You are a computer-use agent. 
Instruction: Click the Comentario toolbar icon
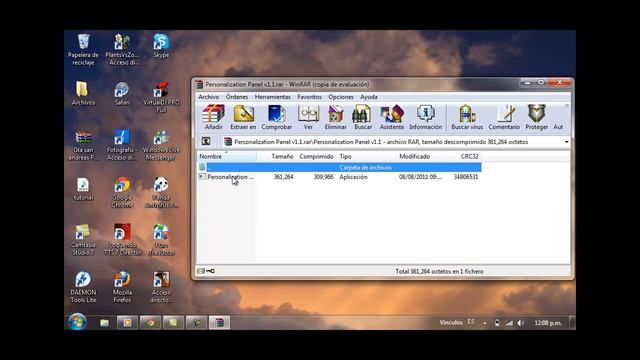pyautogui.click(x=504, y=118)
